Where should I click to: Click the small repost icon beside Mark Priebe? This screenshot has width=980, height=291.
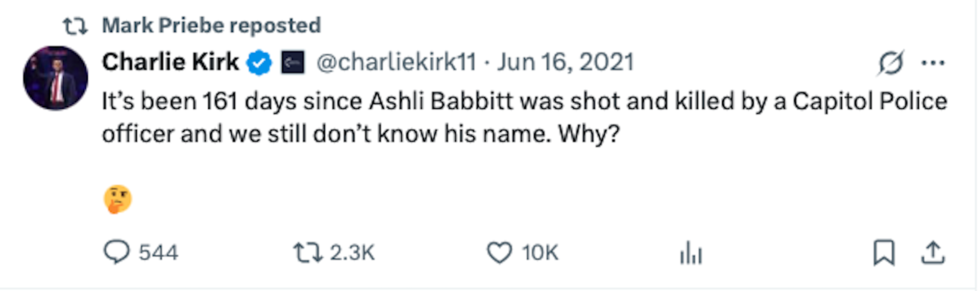tap(75, 26)
